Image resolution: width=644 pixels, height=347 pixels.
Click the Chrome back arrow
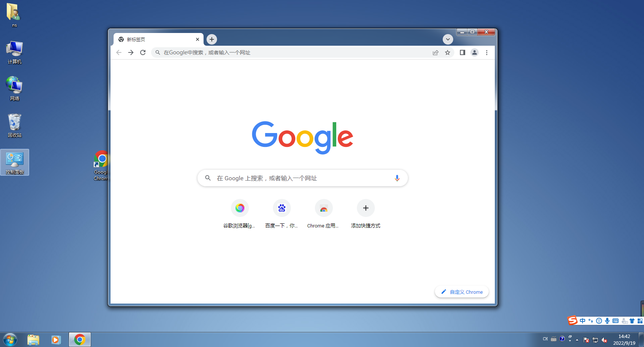[x=119, y=52]
